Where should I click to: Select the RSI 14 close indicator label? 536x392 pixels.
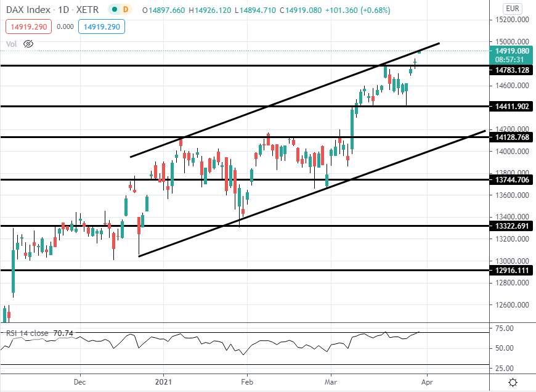coord(27,333)
